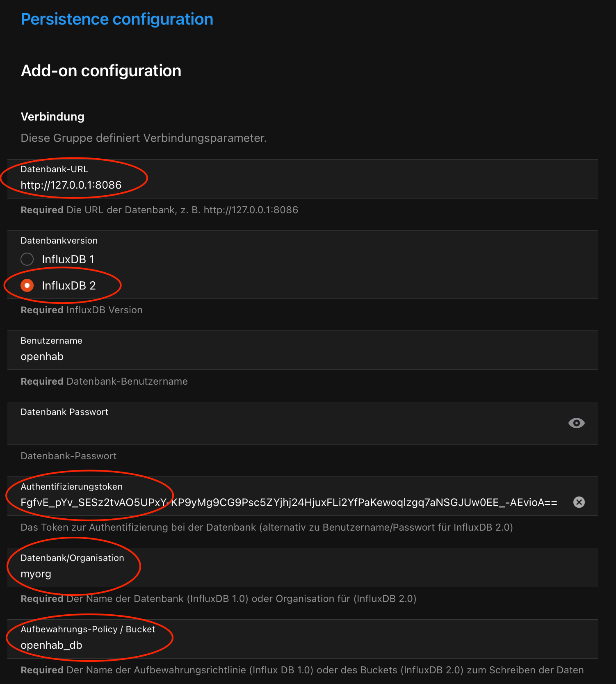The image size is (616, 684).
Task: Open the Persistence configuration title link
Action: 117,19
